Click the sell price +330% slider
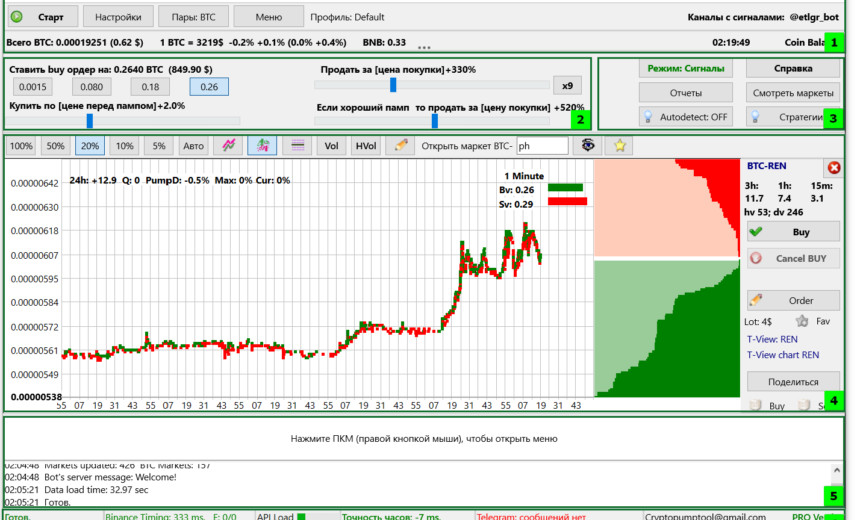Image resolution: width=866 pixels, height=520 pixels. click(393, 85)
